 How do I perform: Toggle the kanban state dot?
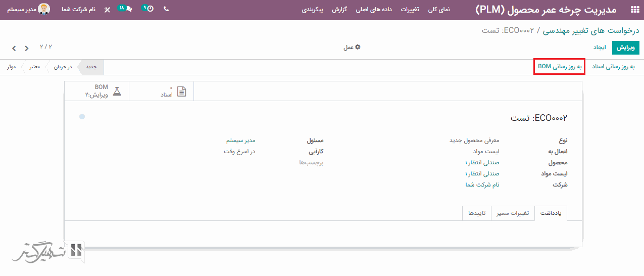[82, 117]
